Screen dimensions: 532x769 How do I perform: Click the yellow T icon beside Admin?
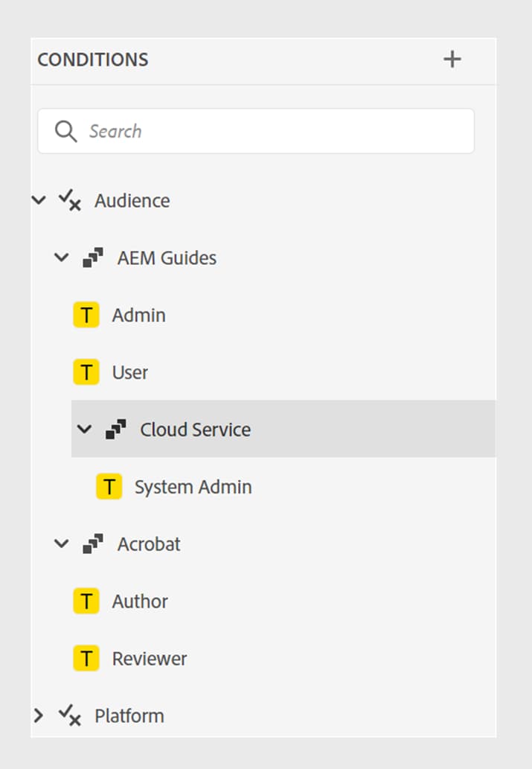(x=86, y=315)
